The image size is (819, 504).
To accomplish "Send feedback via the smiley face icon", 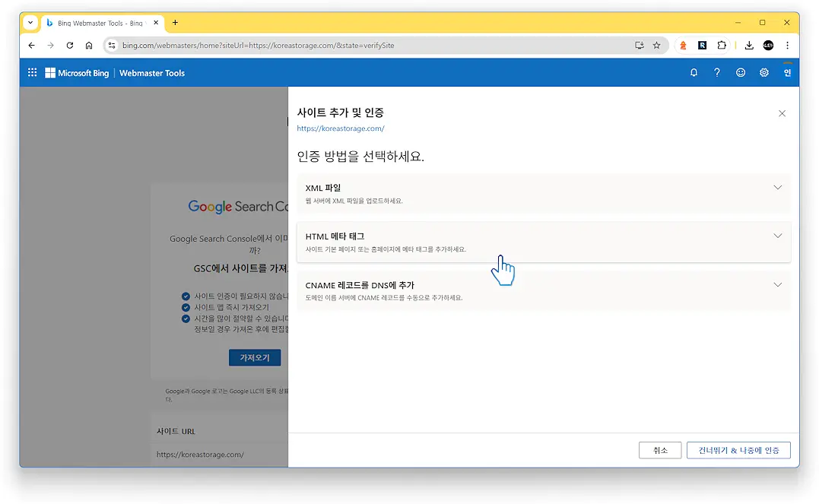I will (740, 72).
